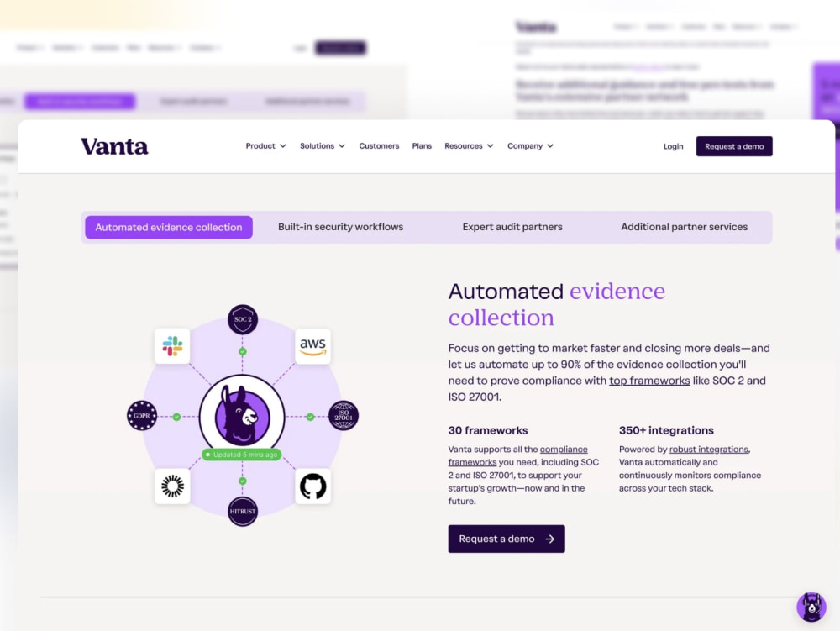Viewport: 840px width, 631px height.
Task: Click the Login link
Action: [674, 146]
